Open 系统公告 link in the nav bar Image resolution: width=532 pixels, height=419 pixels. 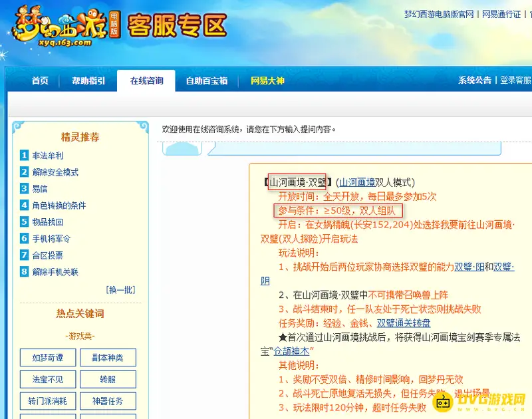[475, 80]
